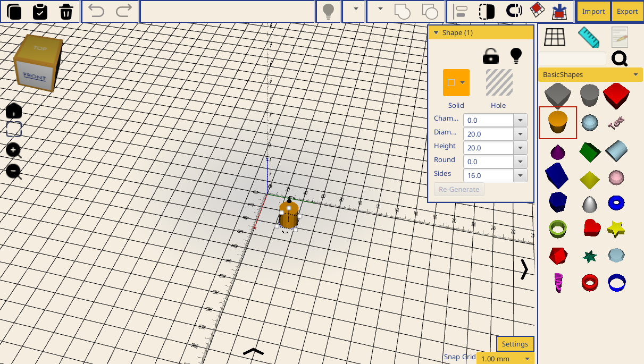Screen dimensions: 644x364
Task: Select the gray rounded box shape
Action: pyautogui.click(x=557, y=96)
